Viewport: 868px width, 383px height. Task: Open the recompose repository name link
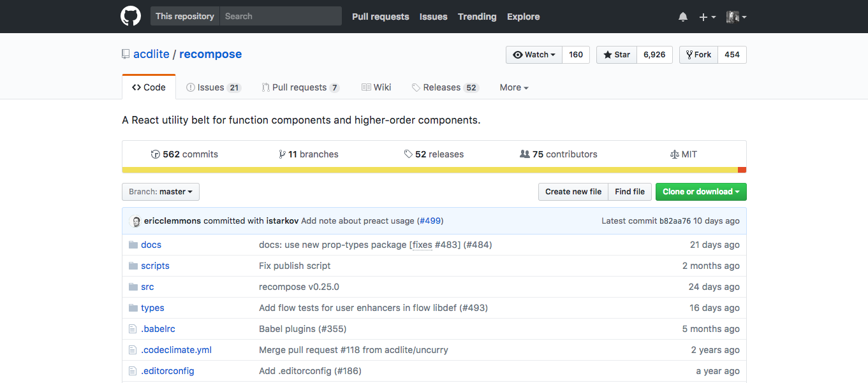tap(210, 54)
